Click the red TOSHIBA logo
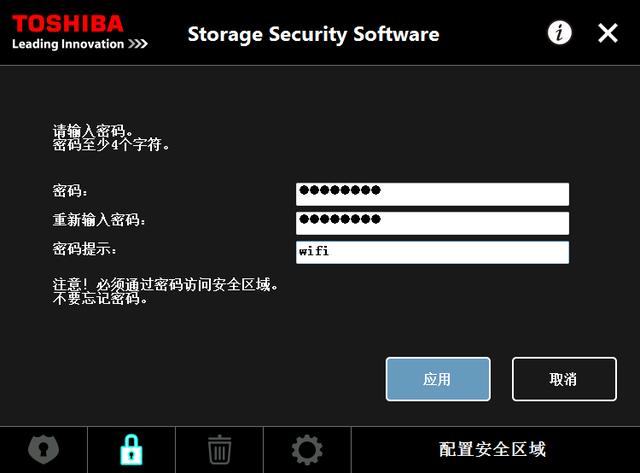Image resolution: width=640 pixels, height=473 pixels. pyautogui.click(x=68, y=22)
